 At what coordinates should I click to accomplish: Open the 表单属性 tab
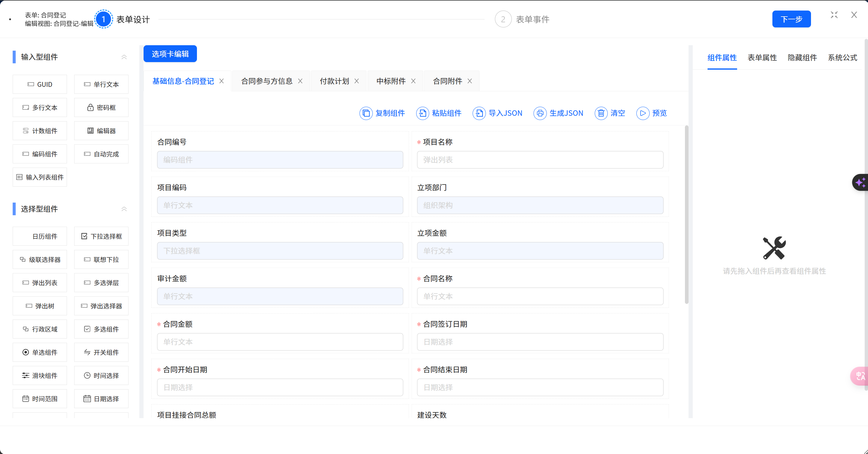click(x=762, y=58)
